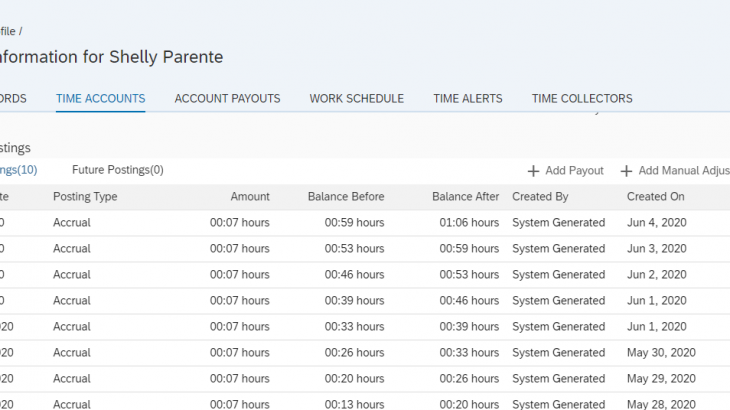
Task: Open the Time Collectors tab
Action: pos(582,99)
